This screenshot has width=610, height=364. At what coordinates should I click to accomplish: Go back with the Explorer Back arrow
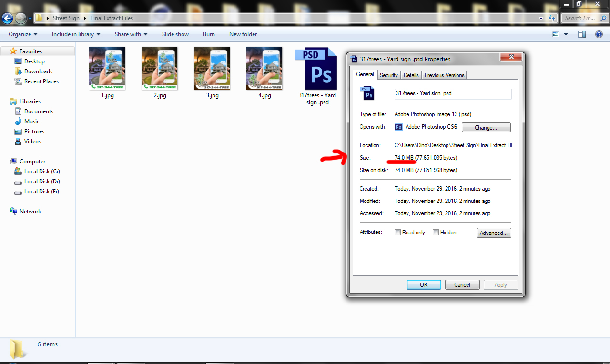point(7,18)
